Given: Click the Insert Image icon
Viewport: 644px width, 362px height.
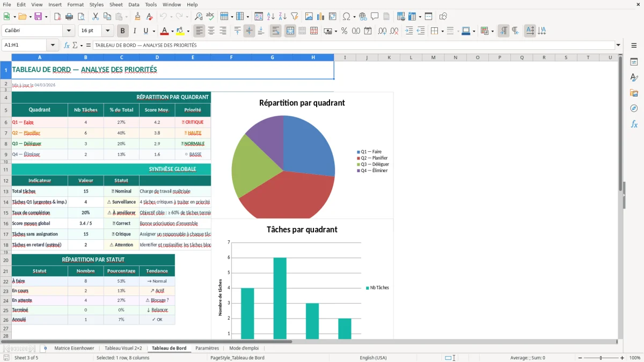Looking at the screenshot, I should click(309, 16).
